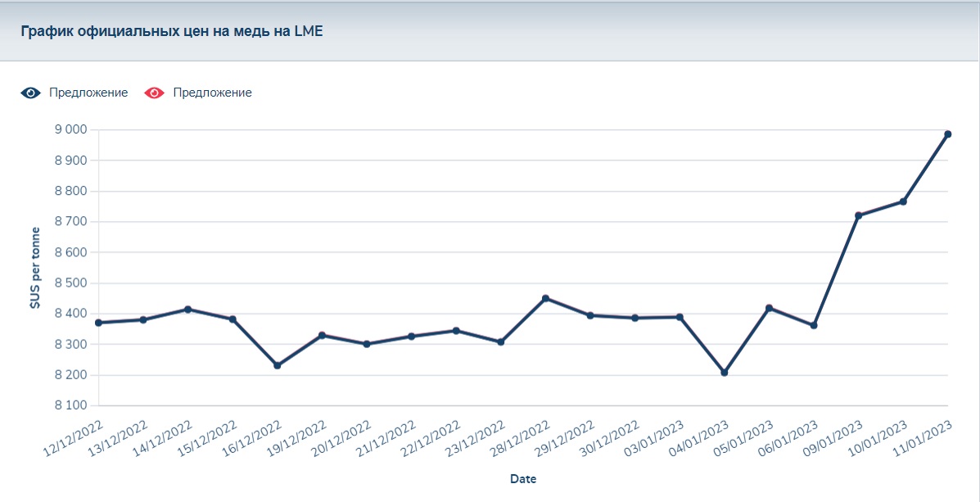
Task: Click the 22/12/2022 x-axis date label
Action: [432, 438]
